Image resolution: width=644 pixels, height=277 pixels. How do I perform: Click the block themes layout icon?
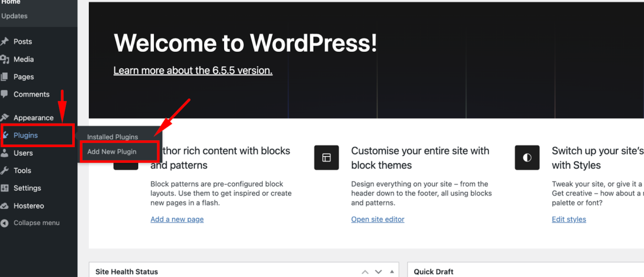(326, 157)
